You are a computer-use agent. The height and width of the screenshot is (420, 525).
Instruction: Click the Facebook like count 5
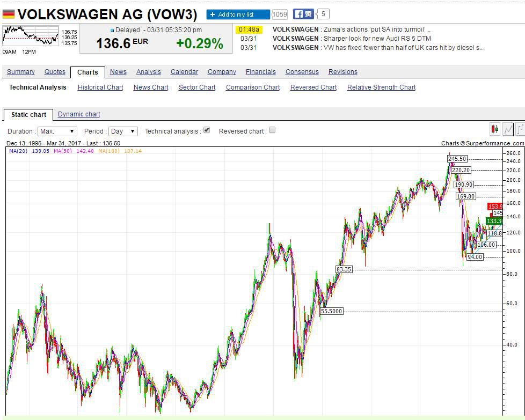[323, 14]
